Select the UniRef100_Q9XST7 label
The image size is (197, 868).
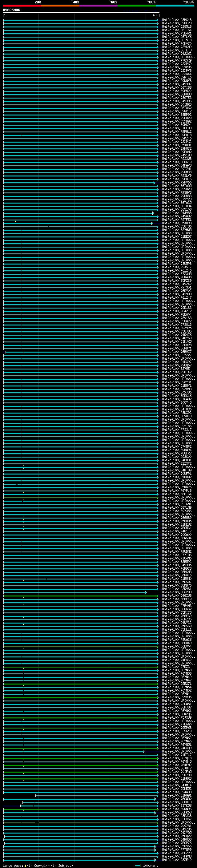point(177,267)
